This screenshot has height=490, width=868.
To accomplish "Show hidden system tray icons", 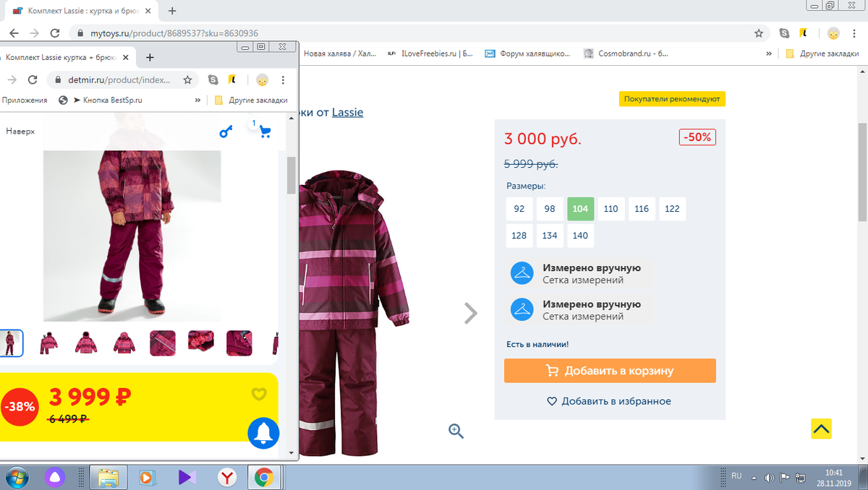I will [754, 478].
